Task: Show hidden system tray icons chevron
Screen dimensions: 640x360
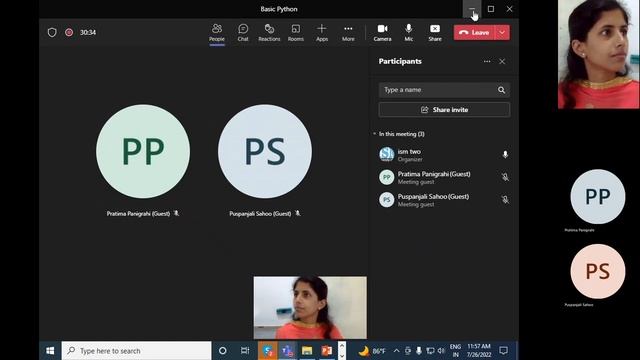Action: click(x=396, y=351)
